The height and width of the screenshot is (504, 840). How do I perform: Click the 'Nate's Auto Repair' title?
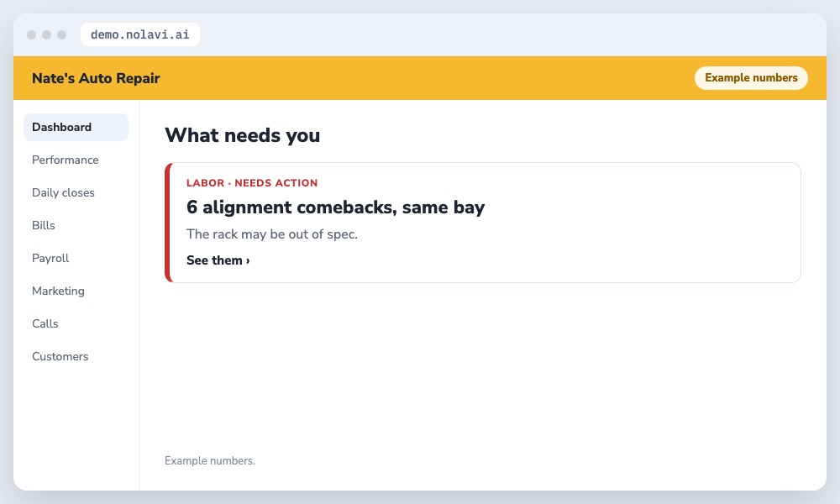(x=96, y=78)
